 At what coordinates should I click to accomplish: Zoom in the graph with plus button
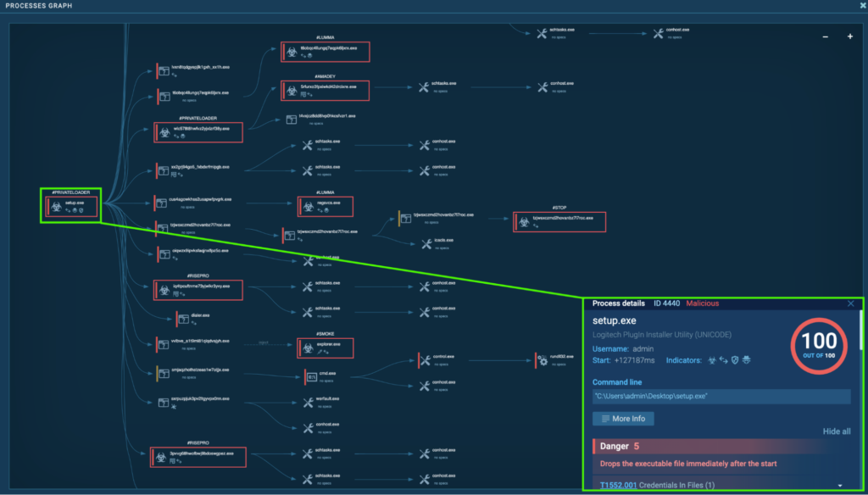(850, 36)
